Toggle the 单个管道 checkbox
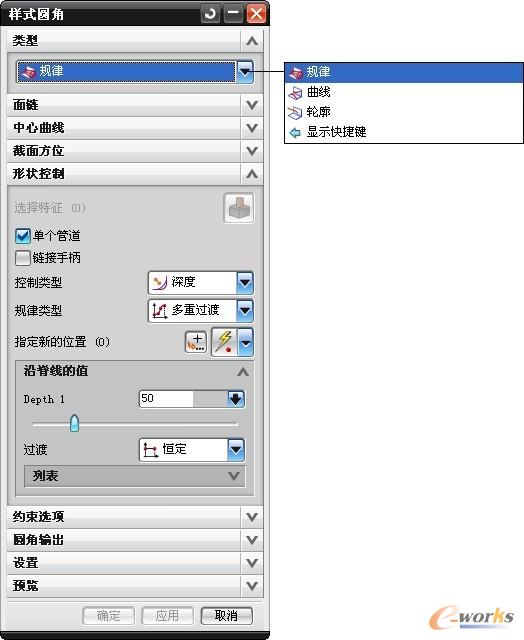 (23, 236)
